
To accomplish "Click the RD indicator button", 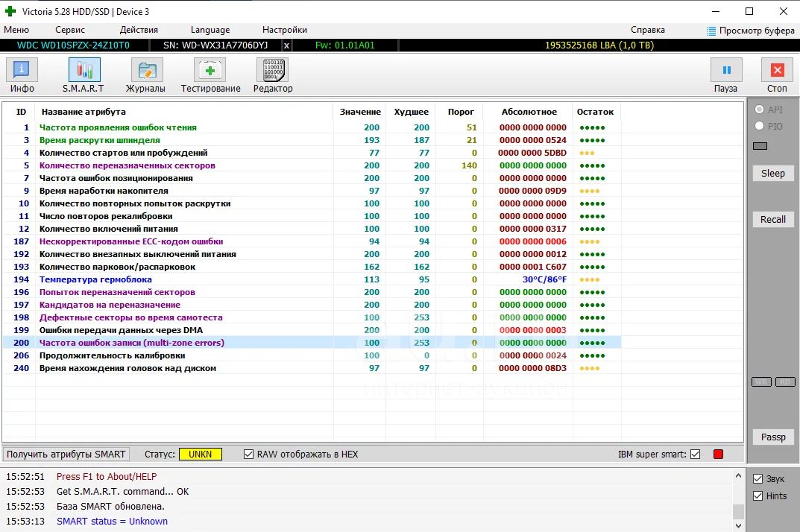I will (784, 382).
